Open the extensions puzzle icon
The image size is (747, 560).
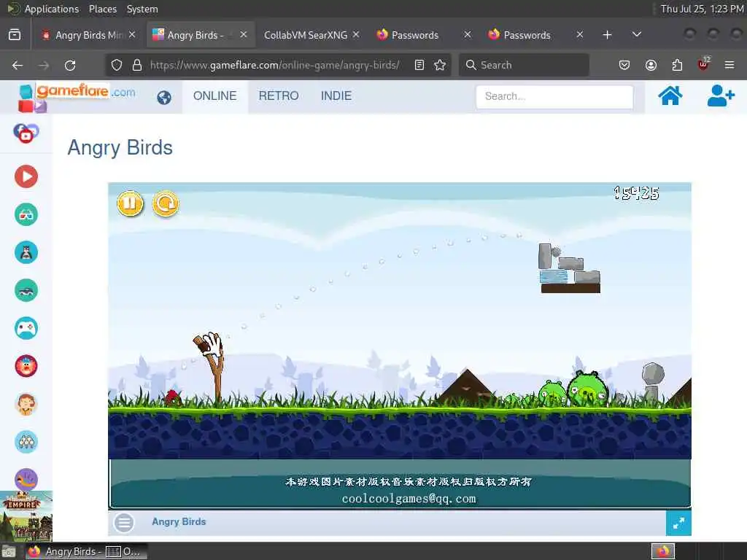(x=677, y=65)
